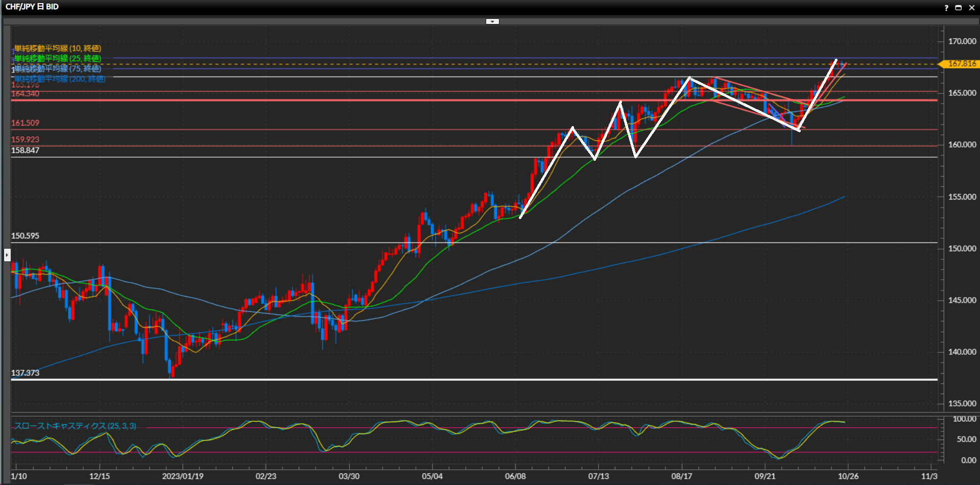Maximize the CHF/JPY chart window
Screen dimensions: 980x485
[958, 8]
